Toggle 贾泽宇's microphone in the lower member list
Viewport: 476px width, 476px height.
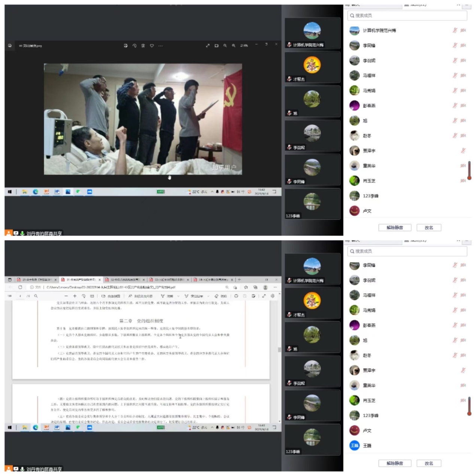coord(463,370)
